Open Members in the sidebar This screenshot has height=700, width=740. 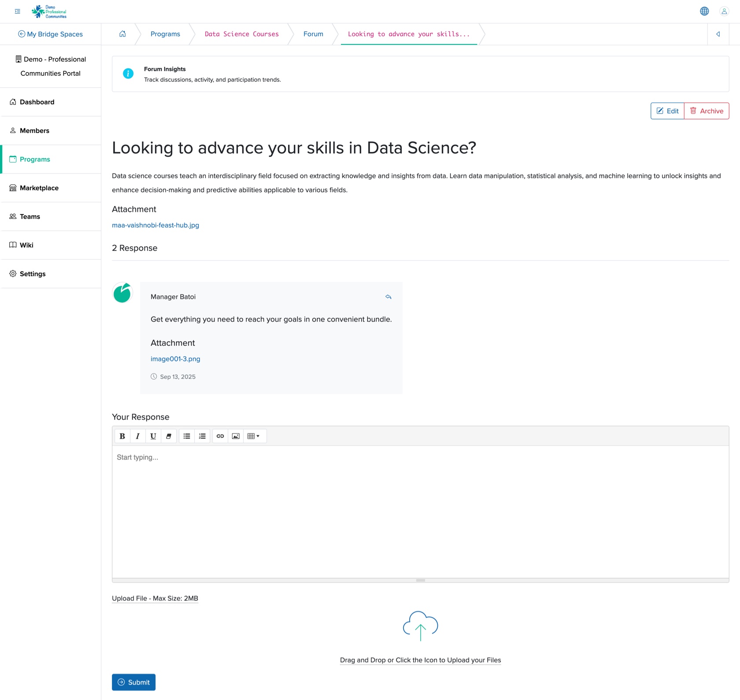51,130
